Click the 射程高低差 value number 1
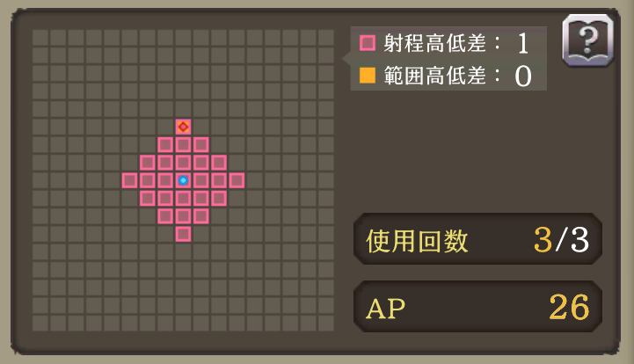Image resolution: width=634 pixels, height=364 pixels. click(x=523, y=43)
